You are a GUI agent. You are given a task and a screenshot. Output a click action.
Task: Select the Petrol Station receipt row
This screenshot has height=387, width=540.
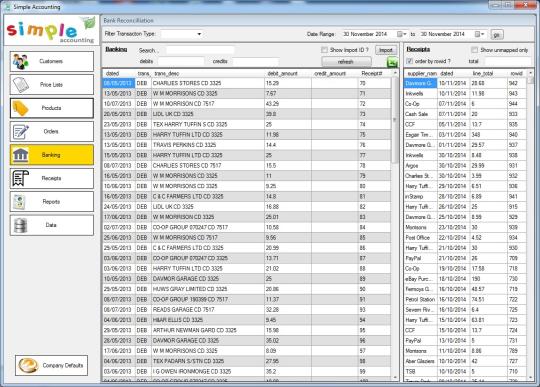point(466,299)
